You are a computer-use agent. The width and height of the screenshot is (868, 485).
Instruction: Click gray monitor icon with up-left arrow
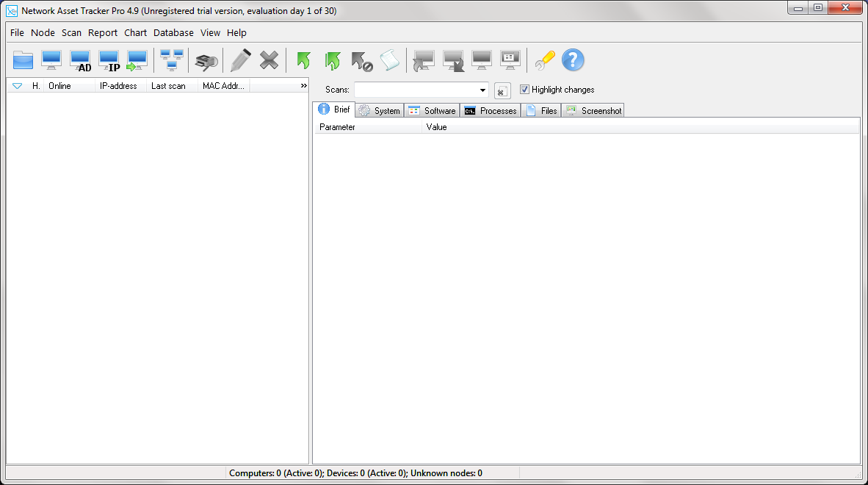(x=424, y=60)
